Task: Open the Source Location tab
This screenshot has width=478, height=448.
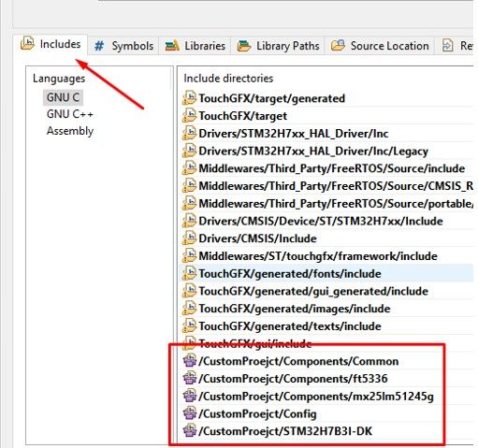Action: click(x=380, y=46)
